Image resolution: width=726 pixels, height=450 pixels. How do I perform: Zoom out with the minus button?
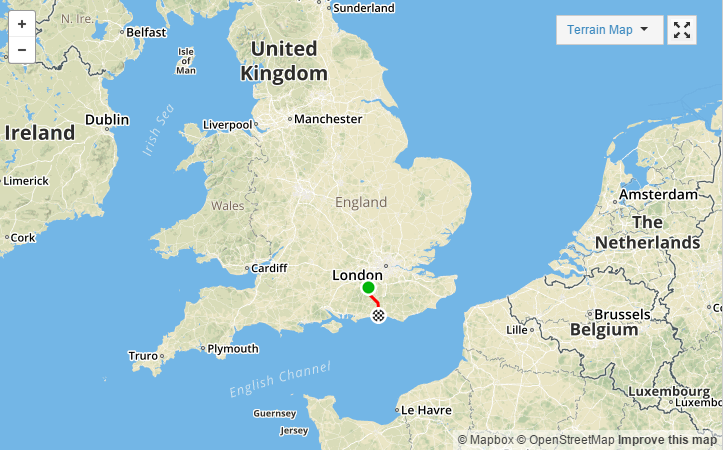pyautogui.click(x=22, y=50)
